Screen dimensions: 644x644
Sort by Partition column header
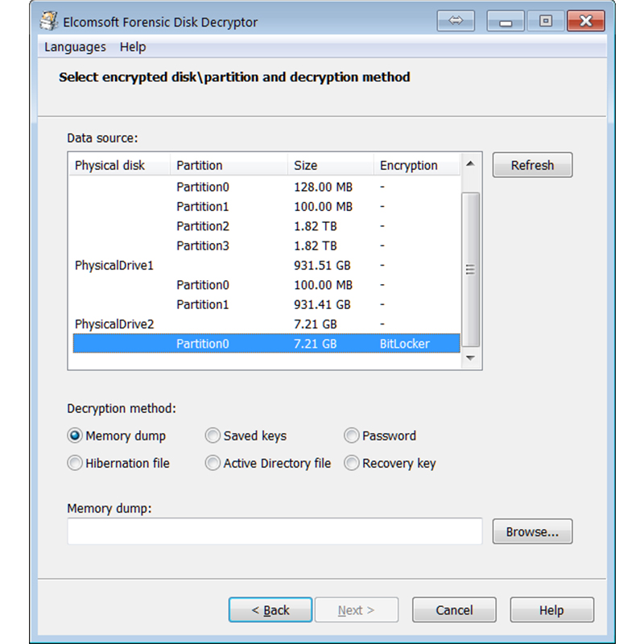(x=229, y=165)
